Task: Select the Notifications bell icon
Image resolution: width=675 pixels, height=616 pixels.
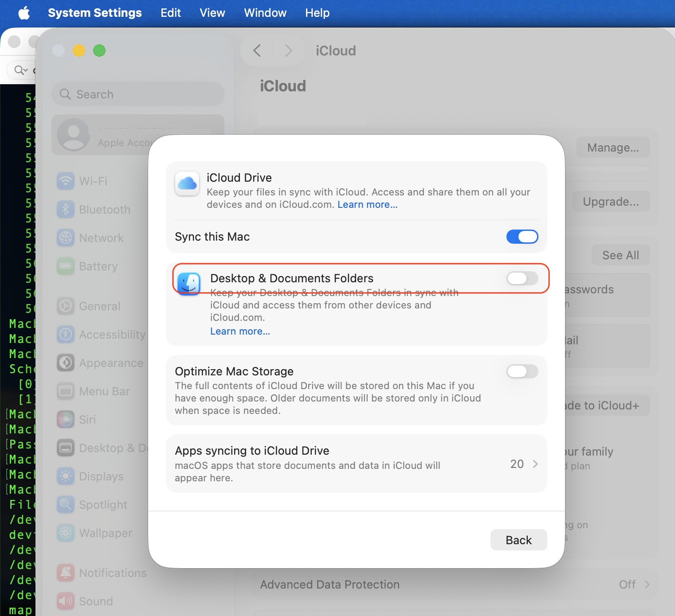Action: coord(66,573)
